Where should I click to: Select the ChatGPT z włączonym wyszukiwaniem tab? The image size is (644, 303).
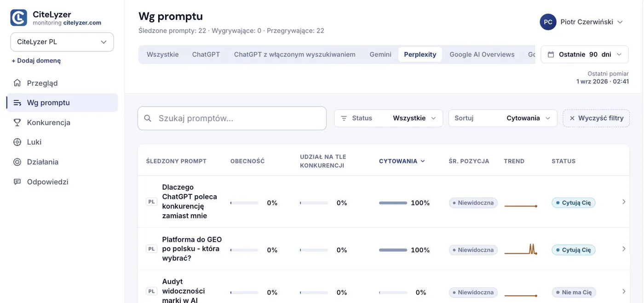click(295, 54)
